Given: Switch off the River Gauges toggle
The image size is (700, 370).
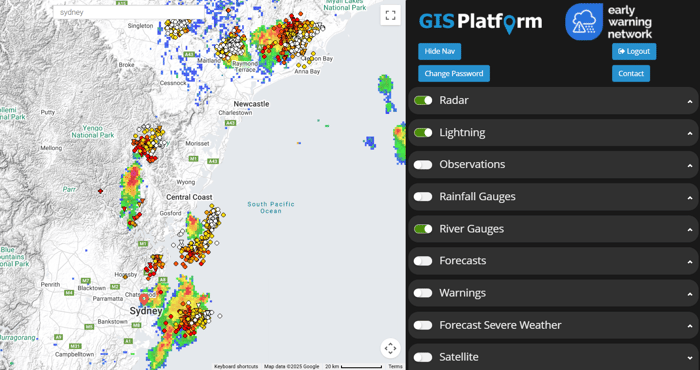Looking at the screenshot, I should pos(423,229).
